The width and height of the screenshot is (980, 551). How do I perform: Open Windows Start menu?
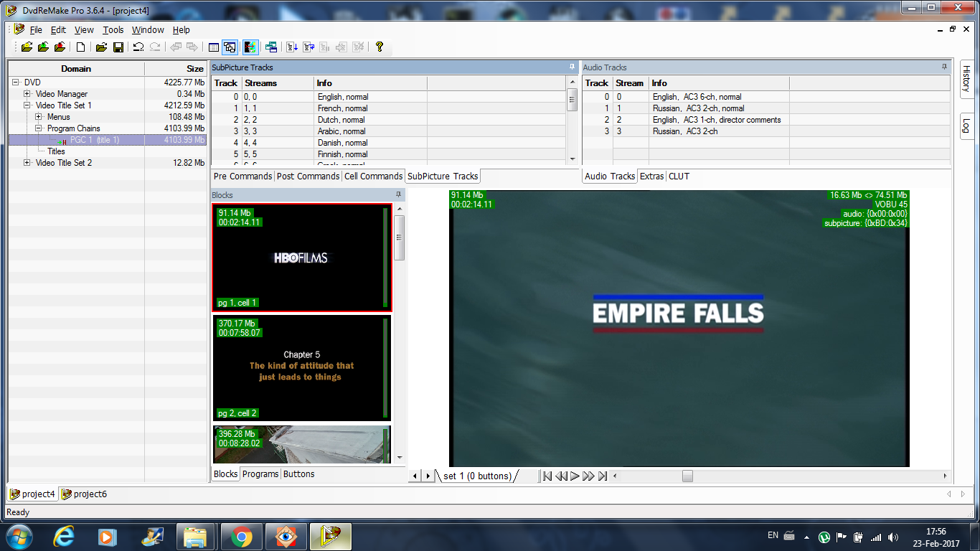(x=18, y=536)
